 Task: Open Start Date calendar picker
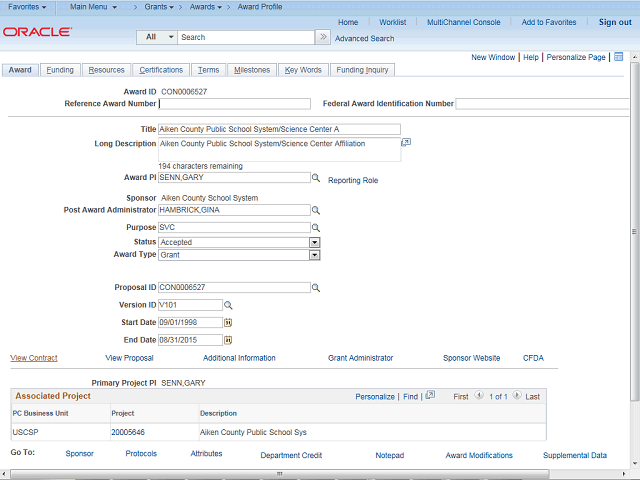[x=227, y=323]
